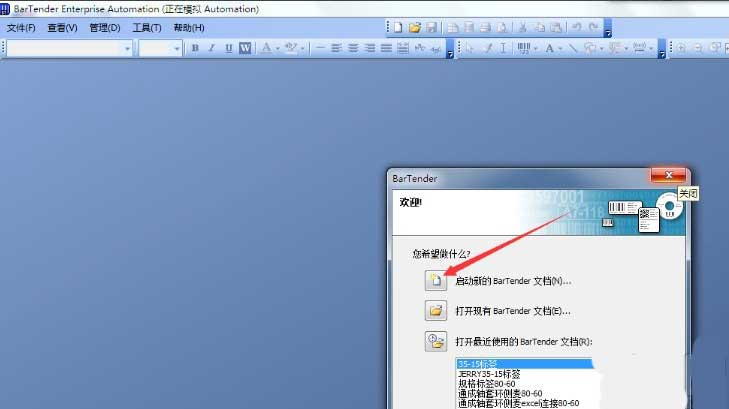Viewport: 729px width, 409px height.
Task: Click the Copy toolbar icon
Action: (539, 27)
